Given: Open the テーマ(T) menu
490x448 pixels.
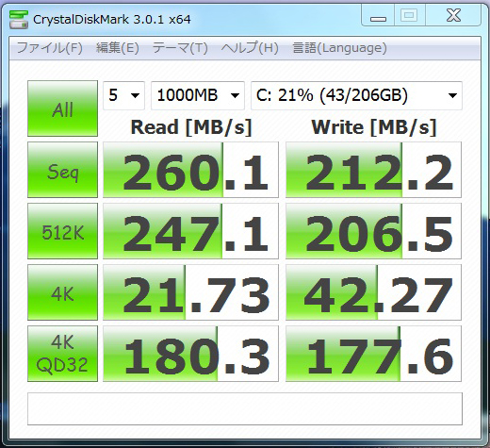Looking at the screenshot, I should pos(180,48).
